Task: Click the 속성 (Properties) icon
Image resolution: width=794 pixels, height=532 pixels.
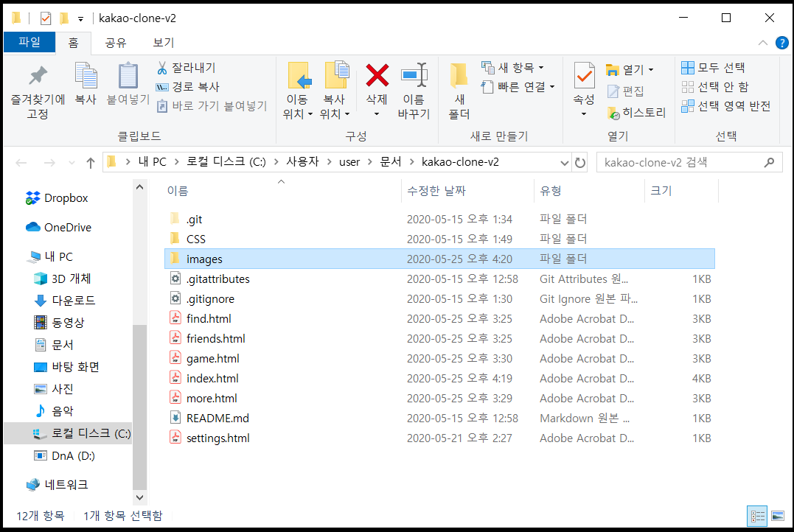Action: [x=584, y=77]
